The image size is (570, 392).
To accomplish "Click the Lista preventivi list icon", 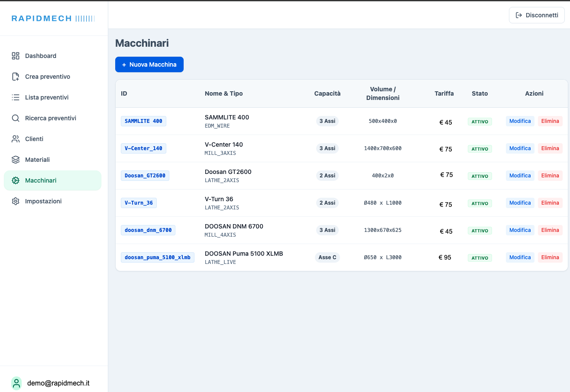I will [16, 97].
